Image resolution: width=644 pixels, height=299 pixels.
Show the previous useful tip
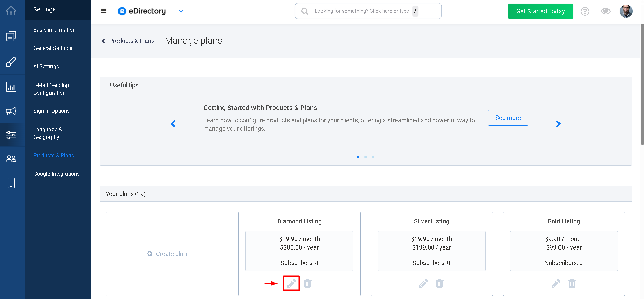tap(173, 124)
